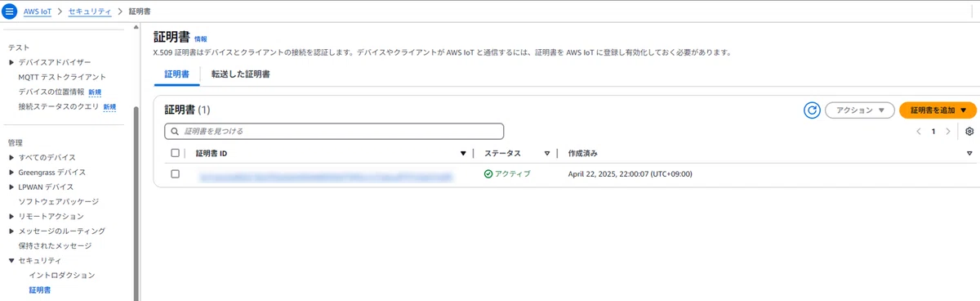This screenshot has width=980, height=301.
Task: Go to next page arrow
Action: click(x=947, y=131)
